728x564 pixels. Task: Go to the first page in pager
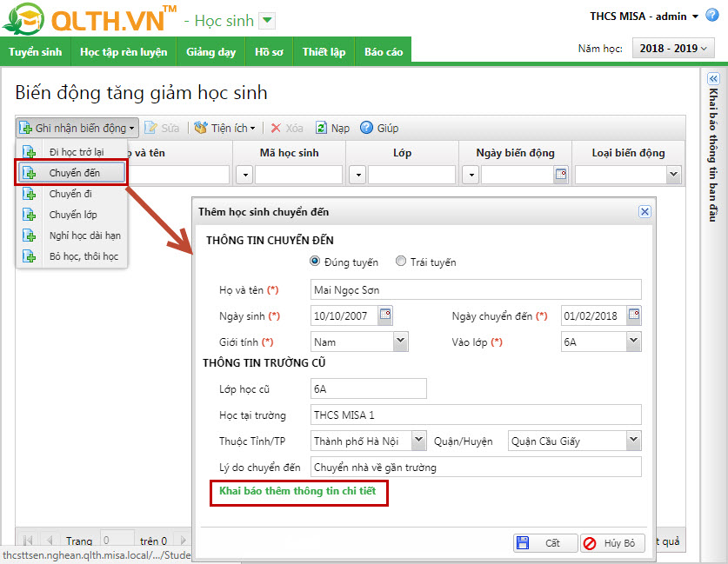click(28, 541)
